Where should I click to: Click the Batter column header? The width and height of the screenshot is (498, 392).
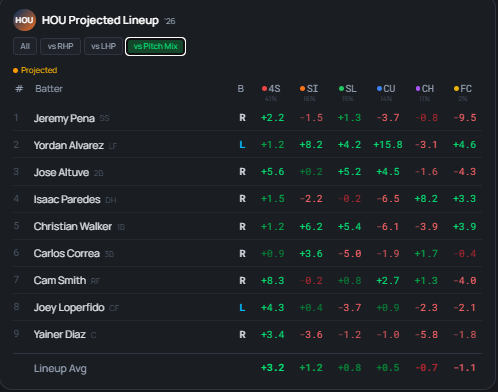(49, 89)
